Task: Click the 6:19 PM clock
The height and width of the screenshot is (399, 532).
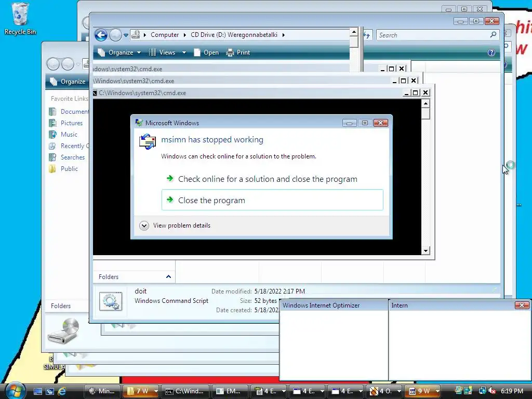Action: [x=512, y=391]
